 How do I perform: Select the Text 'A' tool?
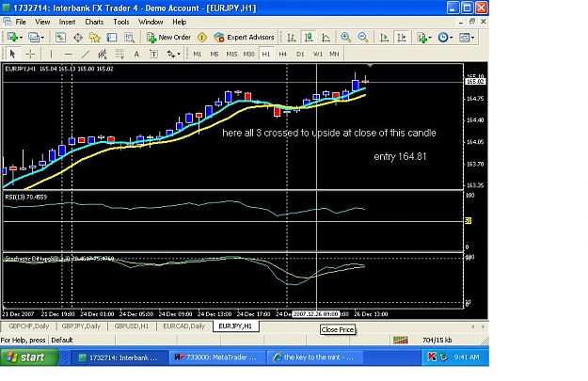pos(136,54)
